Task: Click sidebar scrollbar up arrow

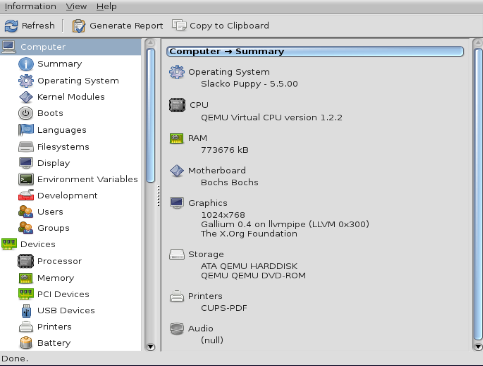Action: pyautogui.click(x=151, y=43)
